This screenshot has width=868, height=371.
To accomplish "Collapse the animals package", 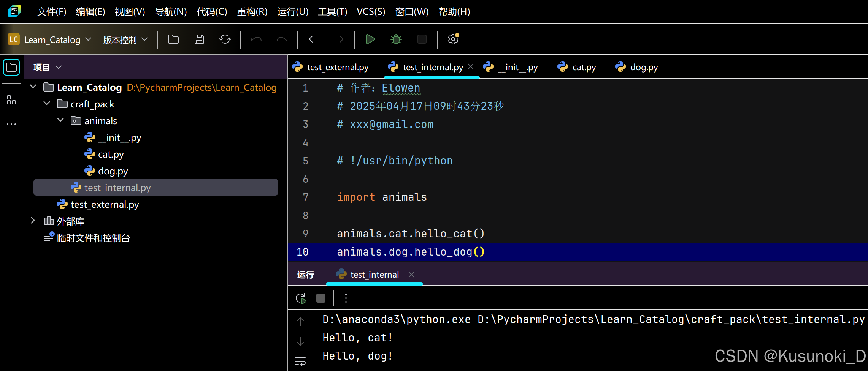I will point(60,120).
